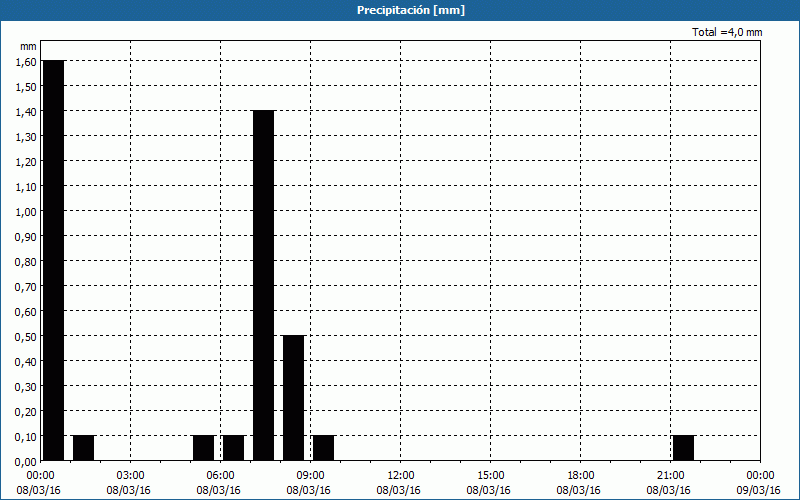Click the 0,10 mm bar after 21:00
The height and width of the screenshot is (500, 800).
[684, 448]
